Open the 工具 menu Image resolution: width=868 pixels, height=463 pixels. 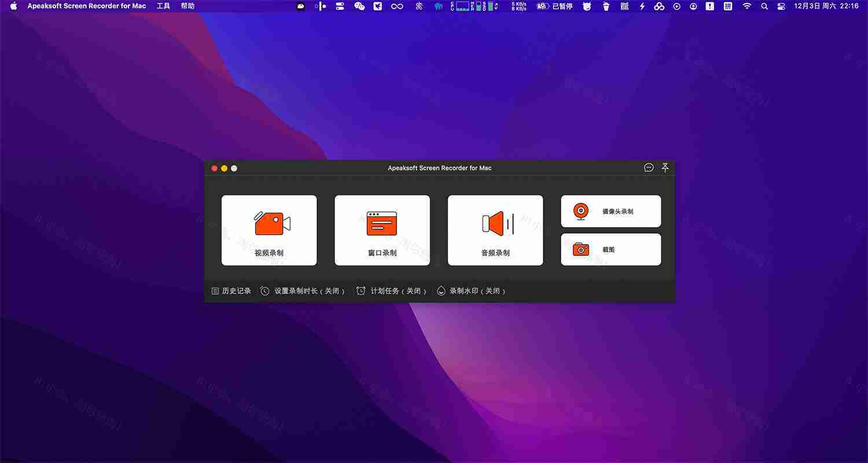(x=162, y=6)
